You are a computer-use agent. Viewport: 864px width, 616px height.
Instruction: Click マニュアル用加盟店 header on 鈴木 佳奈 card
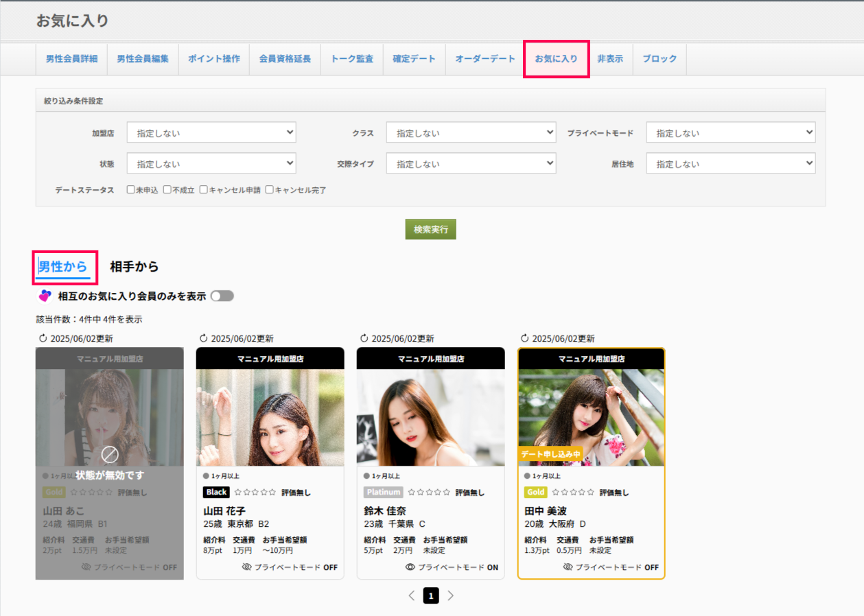431,359
